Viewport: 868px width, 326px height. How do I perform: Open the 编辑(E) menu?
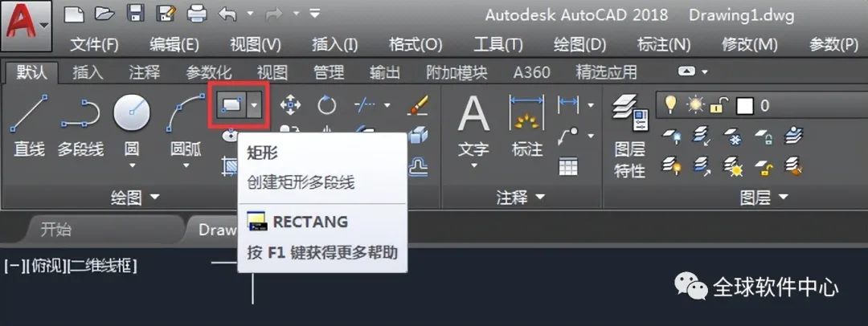[x=174, y=45]
